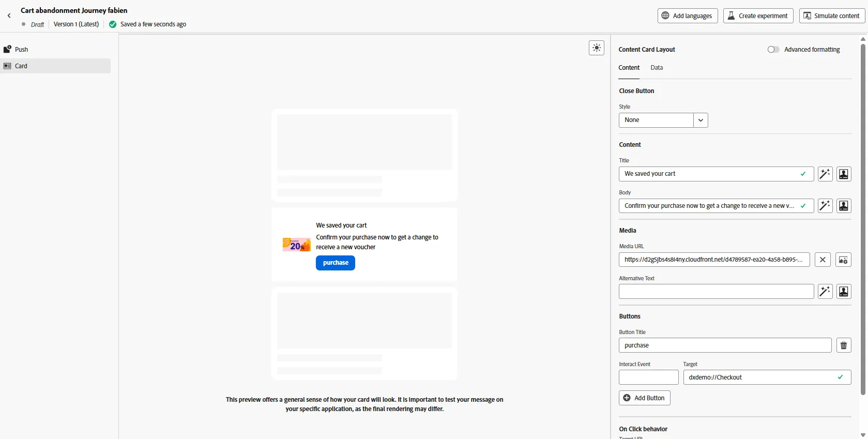868x439 pixels.
Task: Click the Alternative Text input field
Action: [716, 292]
